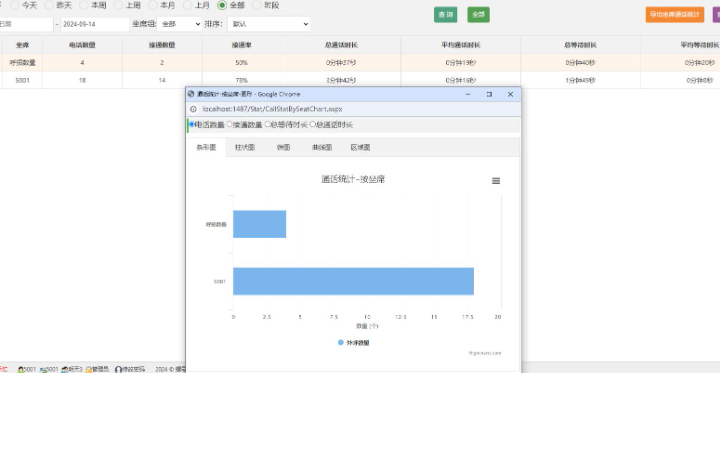Click the Chrome globe icon in popup title bar

(191, 94)
